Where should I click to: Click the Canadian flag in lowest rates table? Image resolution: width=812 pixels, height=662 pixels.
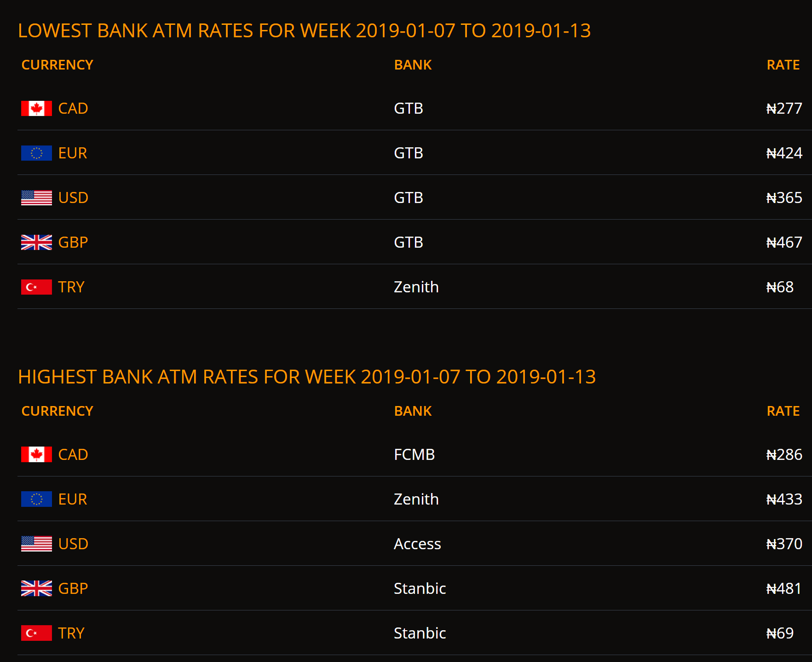[x=36, y=109]
